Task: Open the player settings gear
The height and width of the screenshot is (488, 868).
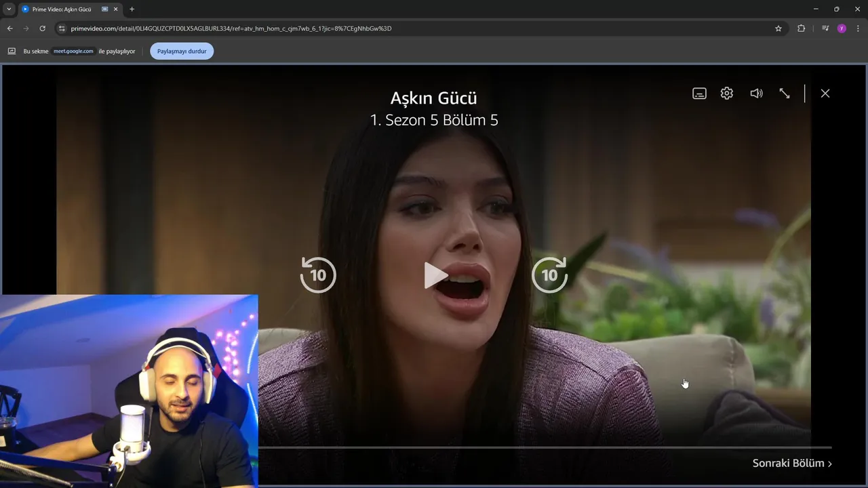Action: pos(727,94)
